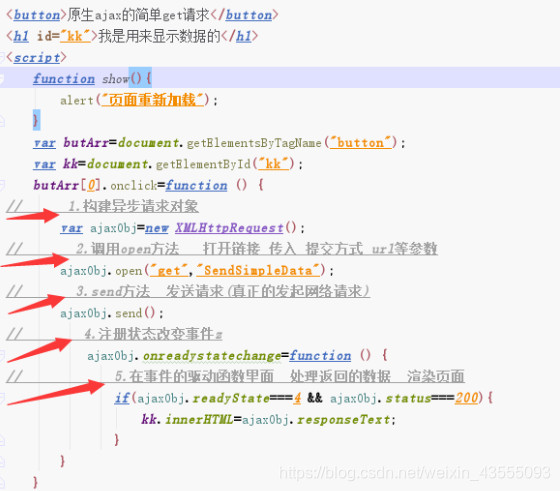
Task: Click the onreadystatechange property
Action: [x=212, y=356]
